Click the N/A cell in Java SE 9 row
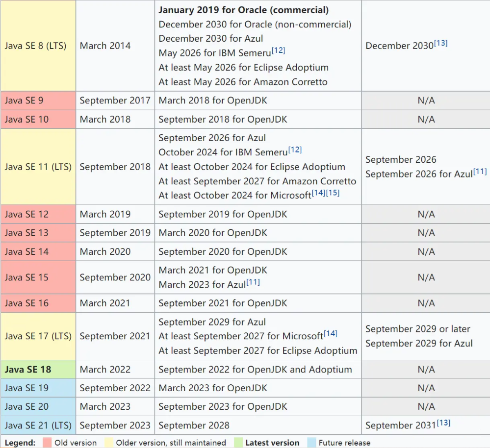490x448 pixels. click(x=426, y=100)
